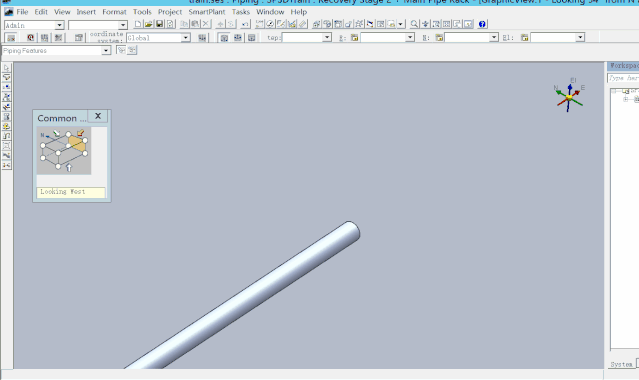The width and height of the screenshot is (639, 380).
Task: Click the Measure ruler icon
Action: 303,24
